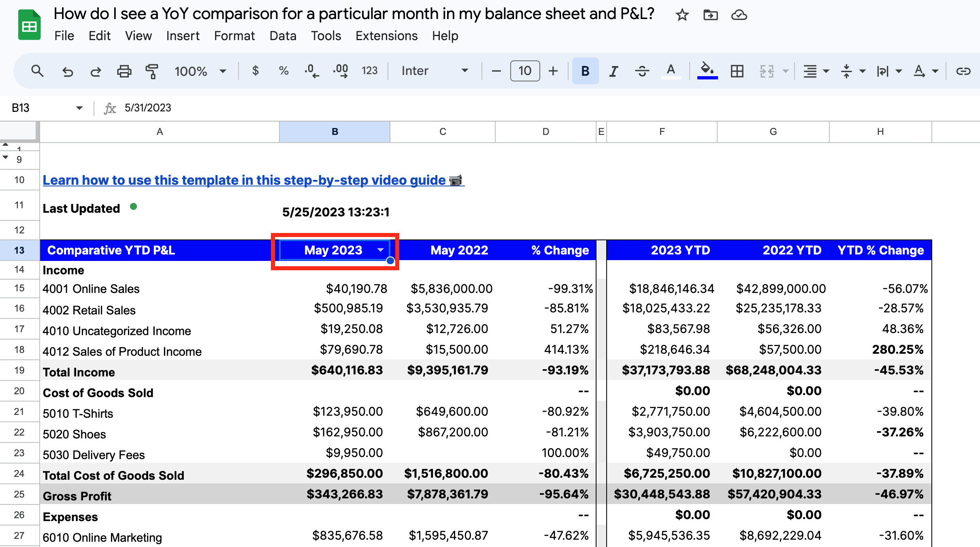Image resolution: width=980 pixels, height=547 pixels.
Task: Open the Borders icon
Action: pyautogui.click(x=737, y=71)
